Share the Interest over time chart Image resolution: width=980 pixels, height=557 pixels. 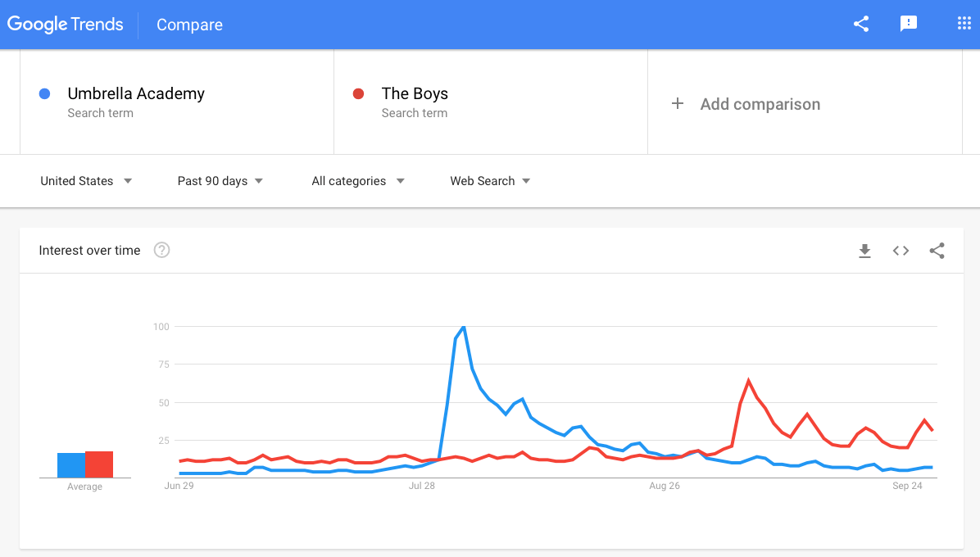[937, 251]
